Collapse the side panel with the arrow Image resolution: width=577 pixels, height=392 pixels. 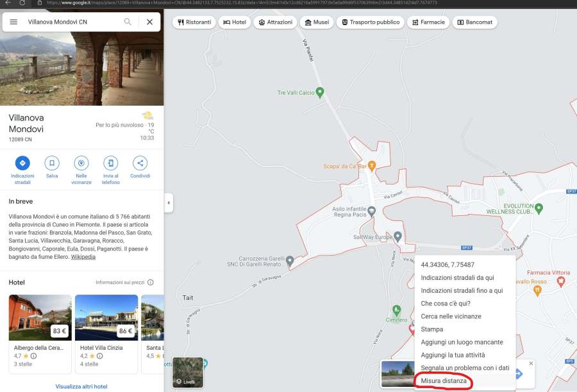(x=169, y=203)
